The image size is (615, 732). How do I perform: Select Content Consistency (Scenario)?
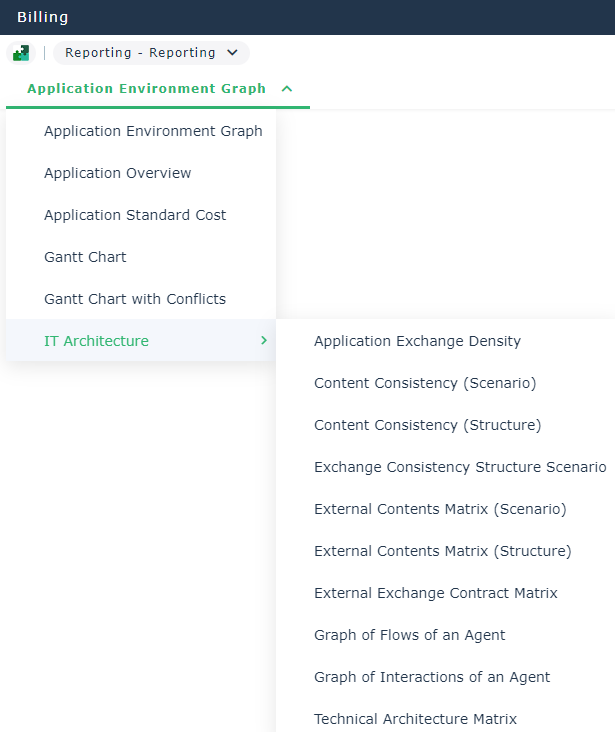[x=425, y=383]
